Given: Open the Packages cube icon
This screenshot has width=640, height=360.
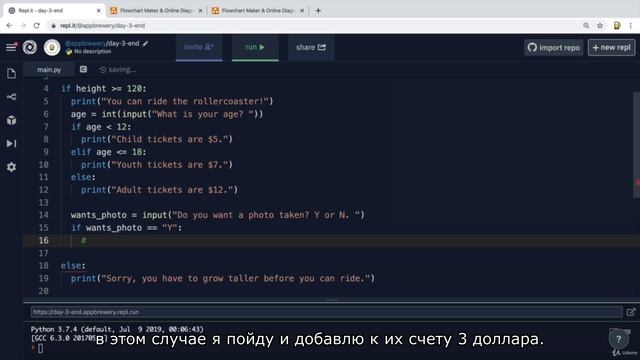Looking at the screenshot, I should [x=11, y=120].
